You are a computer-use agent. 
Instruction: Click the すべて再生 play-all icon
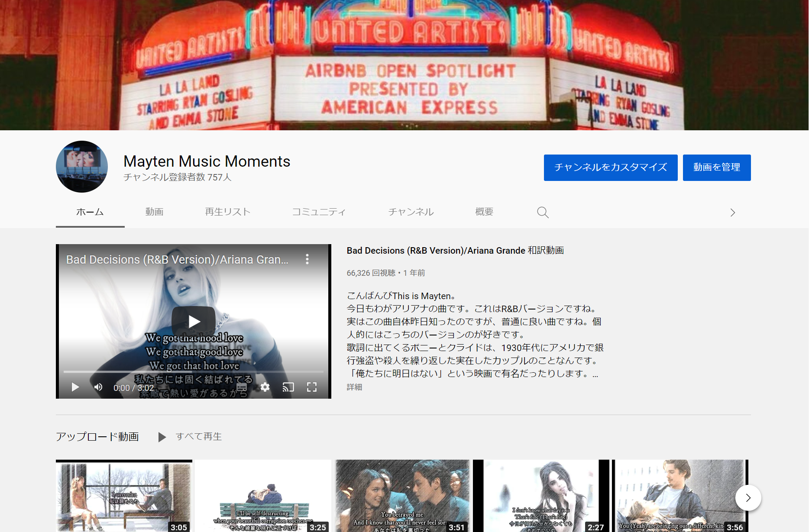click(x=162, y=437)
